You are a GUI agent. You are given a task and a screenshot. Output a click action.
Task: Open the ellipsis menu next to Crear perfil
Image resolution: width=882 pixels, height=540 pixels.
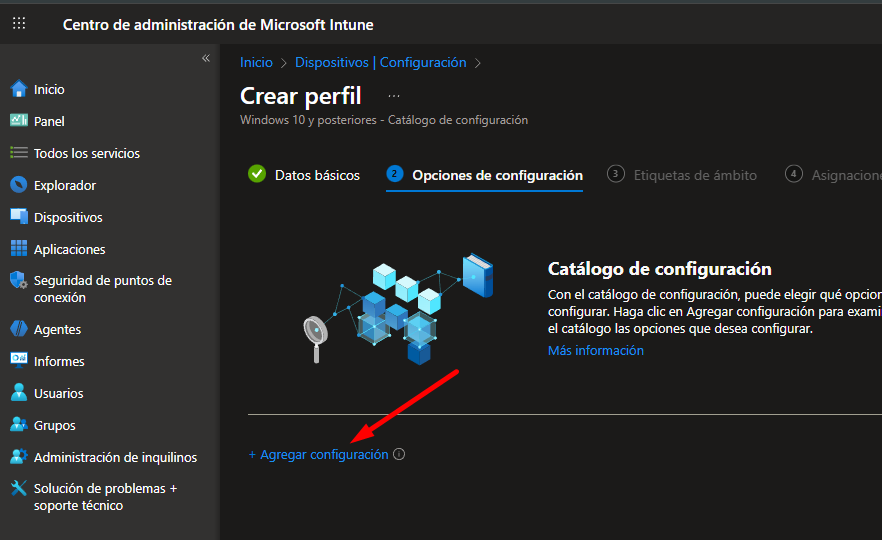394,96
